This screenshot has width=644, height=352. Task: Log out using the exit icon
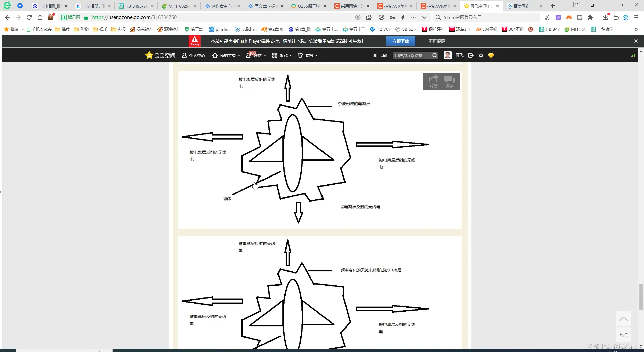point(471,55)
